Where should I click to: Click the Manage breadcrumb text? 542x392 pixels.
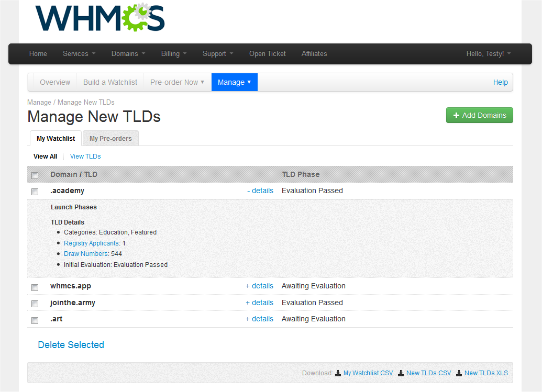(39, 102)
